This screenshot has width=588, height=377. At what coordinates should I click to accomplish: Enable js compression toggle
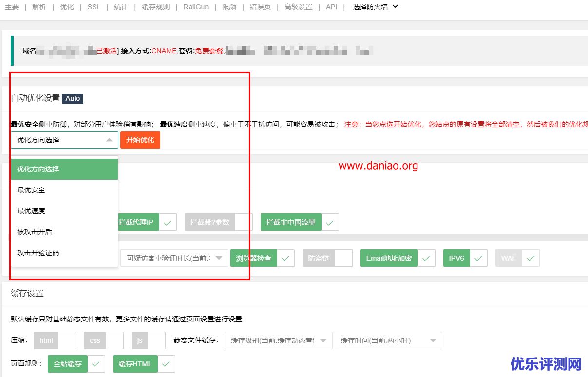tap(149, 340)
